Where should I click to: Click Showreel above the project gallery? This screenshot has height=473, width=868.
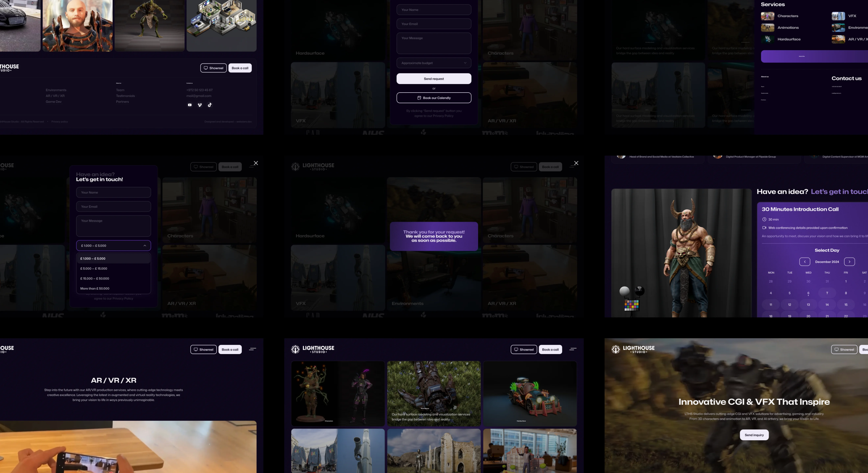click(x=524, y=349)
